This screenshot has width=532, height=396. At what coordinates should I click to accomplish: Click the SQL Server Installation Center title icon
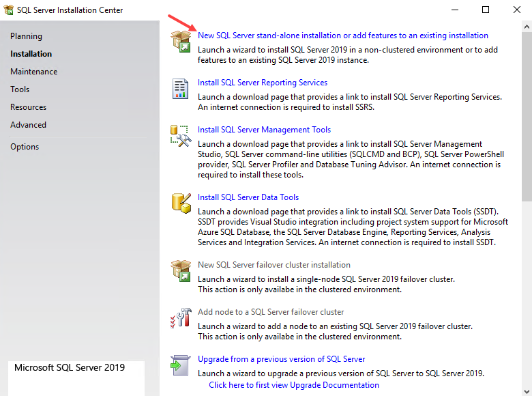(x=8, y=10)
